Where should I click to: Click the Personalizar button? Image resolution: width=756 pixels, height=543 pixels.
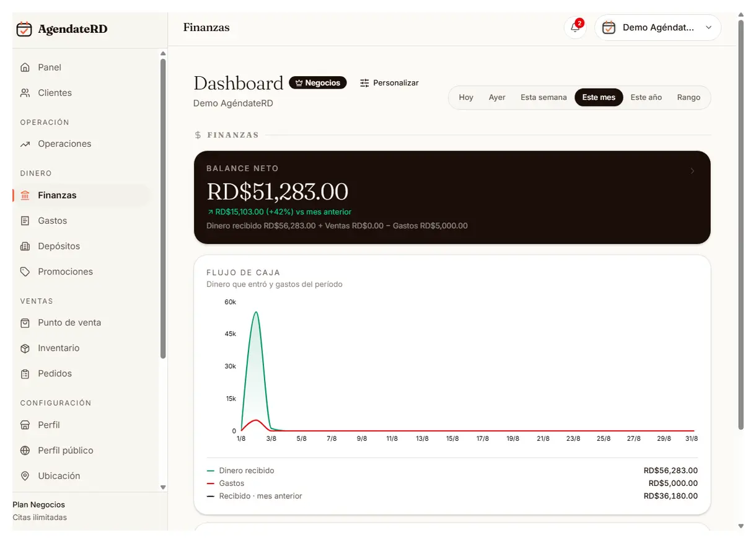click(x=389, y=83)
